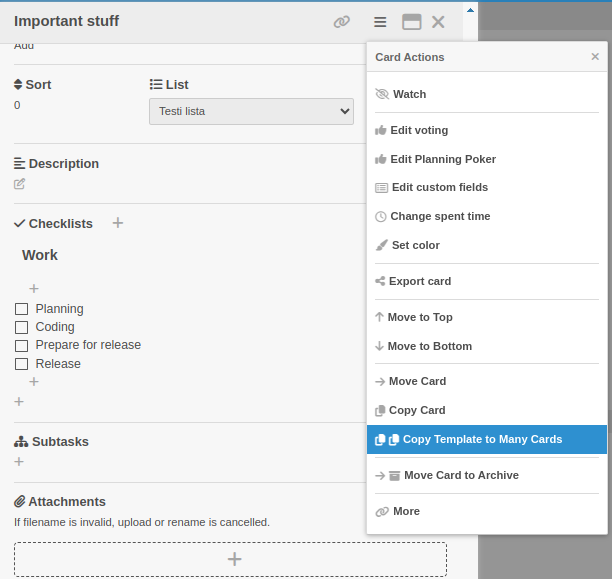This screenshot has width=612, height=579.
Task: Open Set color for the card
Action: click(415, 245)
